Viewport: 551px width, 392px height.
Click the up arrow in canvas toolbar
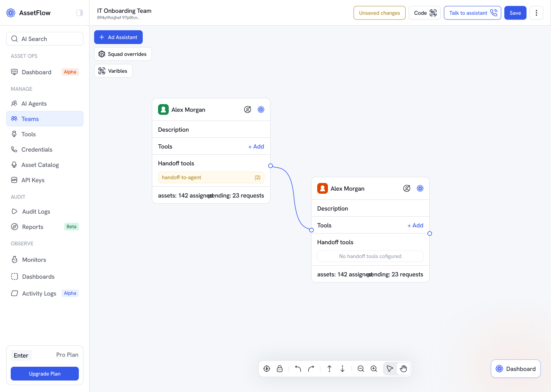point(329,369)
